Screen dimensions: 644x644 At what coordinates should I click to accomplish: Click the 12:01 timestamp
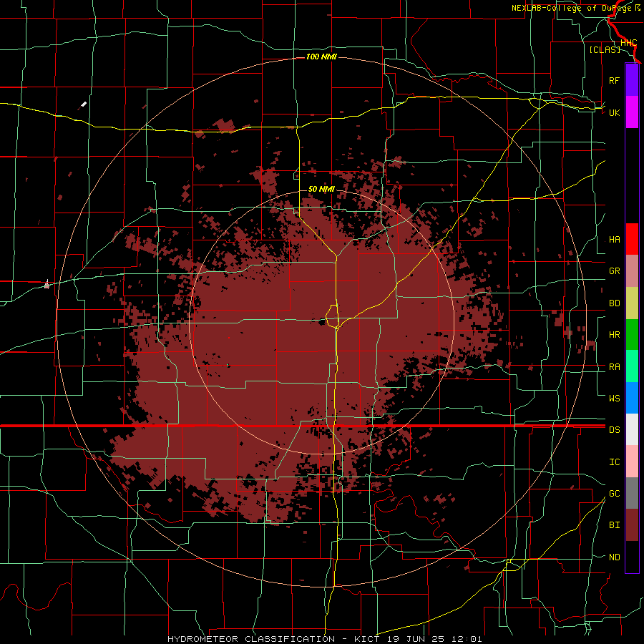(x=466, y=639)
